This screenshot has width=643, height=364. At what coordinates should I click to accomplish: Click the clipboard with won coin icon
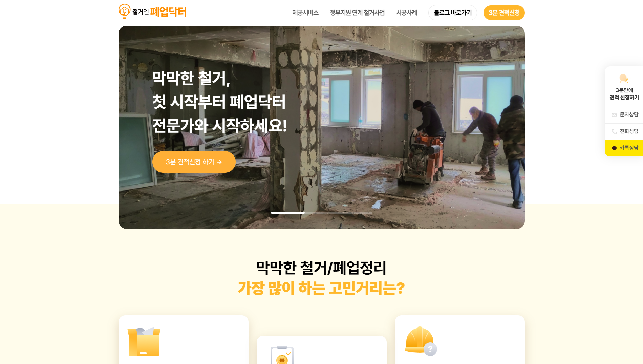pyautogui.click(x=282, y=355)
